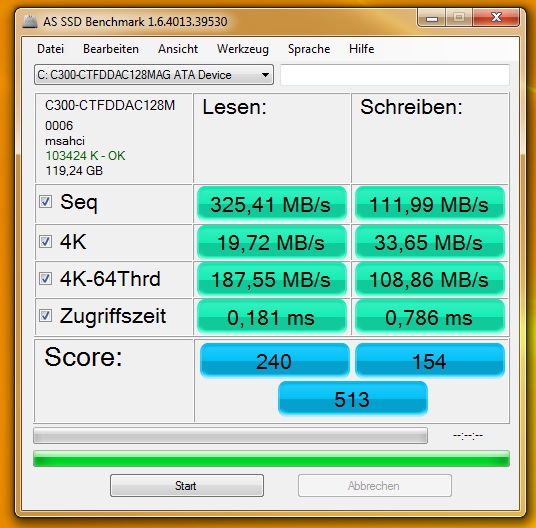Open the Bearbeiten menu
The image size is (536, 528).
coord(111,49)
